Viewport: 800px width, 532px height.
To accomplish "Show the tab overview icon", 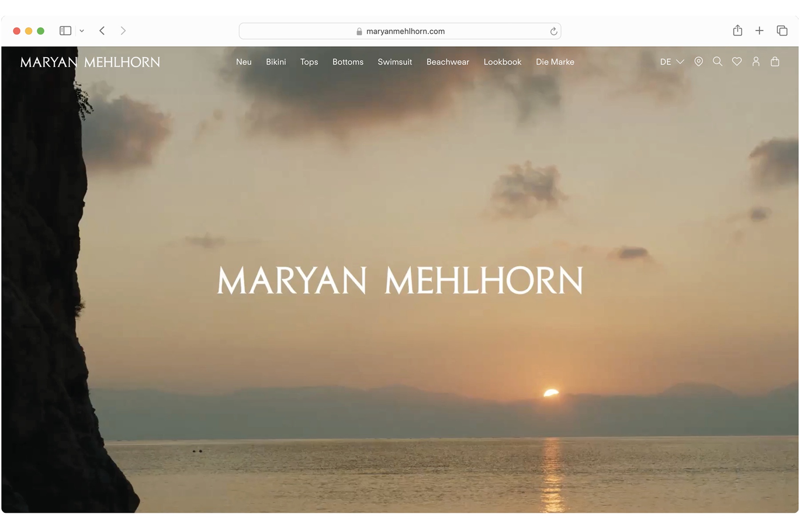I will 782,31.
